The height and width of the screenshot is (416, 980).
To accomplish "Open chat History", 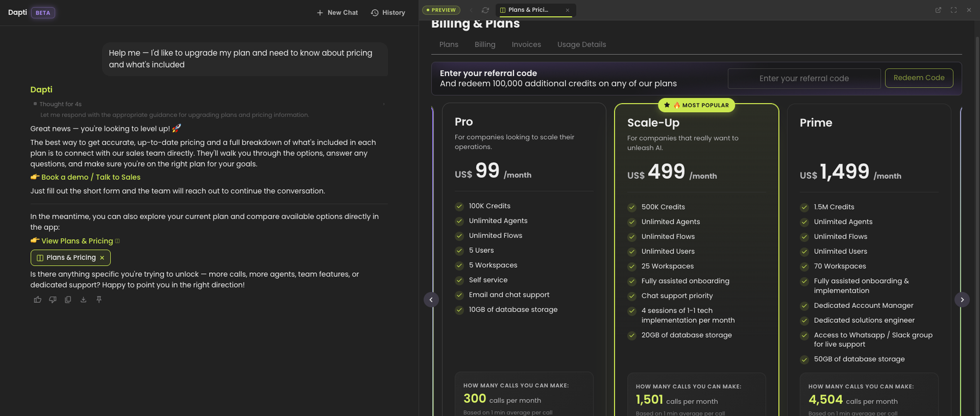I will pyautogui.click(x=388, y=13).
